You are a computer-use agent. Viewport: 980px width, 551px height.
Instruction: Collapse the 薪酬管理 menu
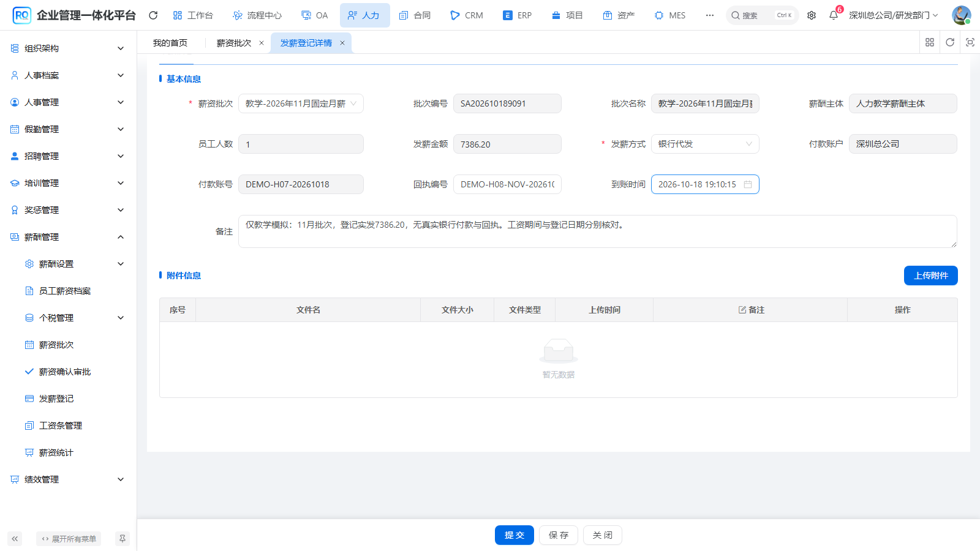pos(68,237)
